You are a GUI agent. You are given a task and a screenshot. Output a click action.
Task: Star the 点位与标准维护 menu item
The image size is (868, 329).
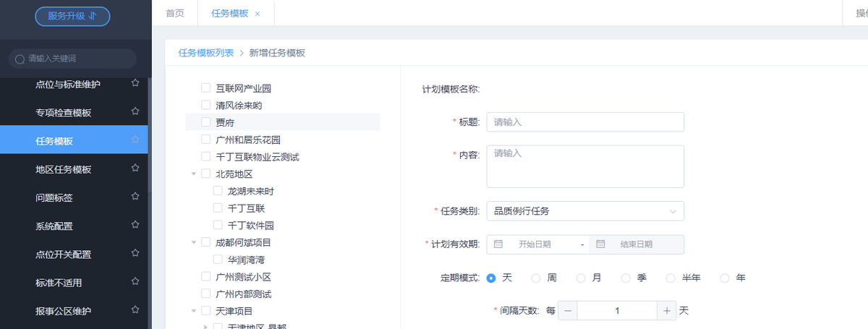coord(135,83)
